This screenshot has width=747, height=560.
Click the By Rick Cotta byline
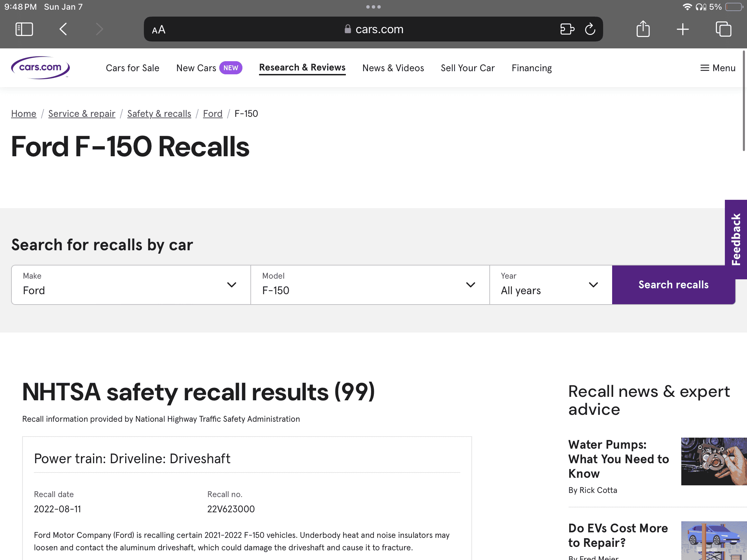(593, 490)
